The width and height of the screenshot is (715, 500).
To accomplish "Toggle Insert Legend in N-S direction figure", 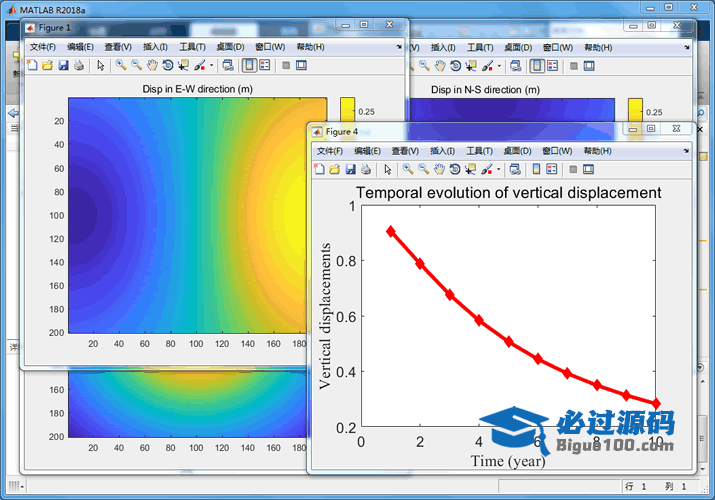I will (x=553, y=66).
